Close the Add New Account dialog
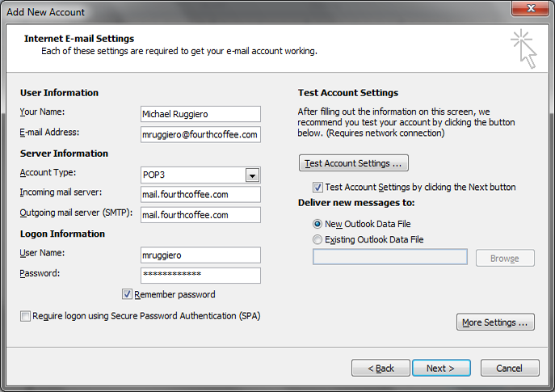Viewport: 555px width, 392px height. (530, 9)
